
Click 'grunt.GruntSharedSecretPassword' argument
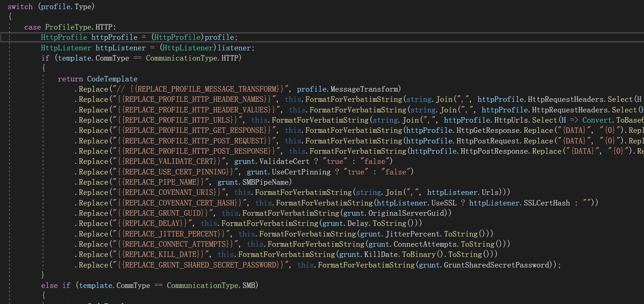[x=484, y=265]
